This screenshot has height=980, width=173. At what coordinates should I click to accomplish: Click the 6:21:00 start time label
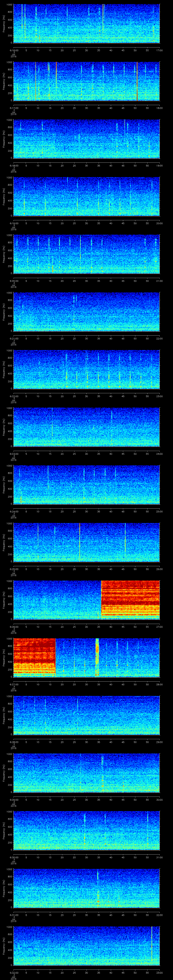(14, 339)
